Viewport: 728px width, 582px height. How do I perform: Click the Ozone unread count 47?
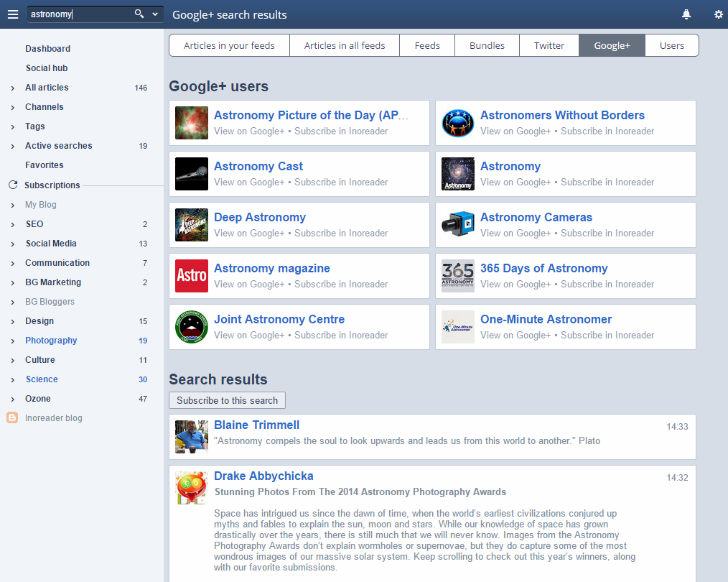pyautogui.click(x=143, y=399)
